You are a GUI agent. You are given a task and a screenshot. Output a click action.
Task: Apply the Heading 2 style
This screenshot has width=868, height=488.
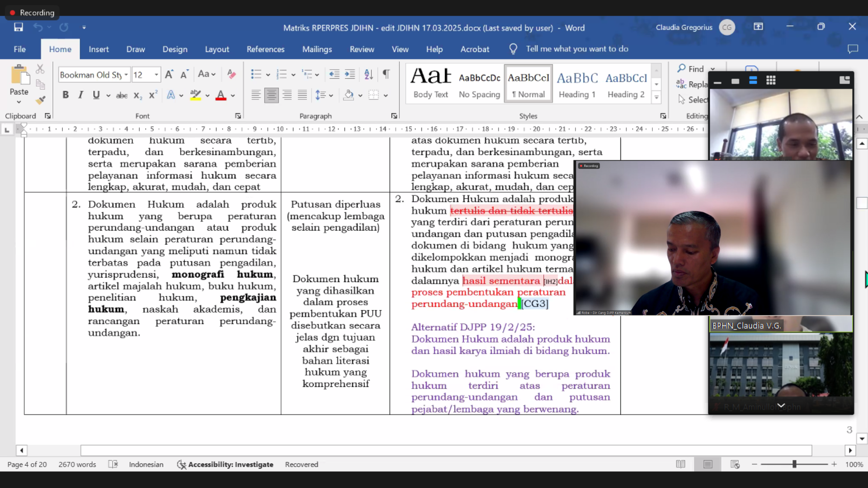(x=626, y=83)
